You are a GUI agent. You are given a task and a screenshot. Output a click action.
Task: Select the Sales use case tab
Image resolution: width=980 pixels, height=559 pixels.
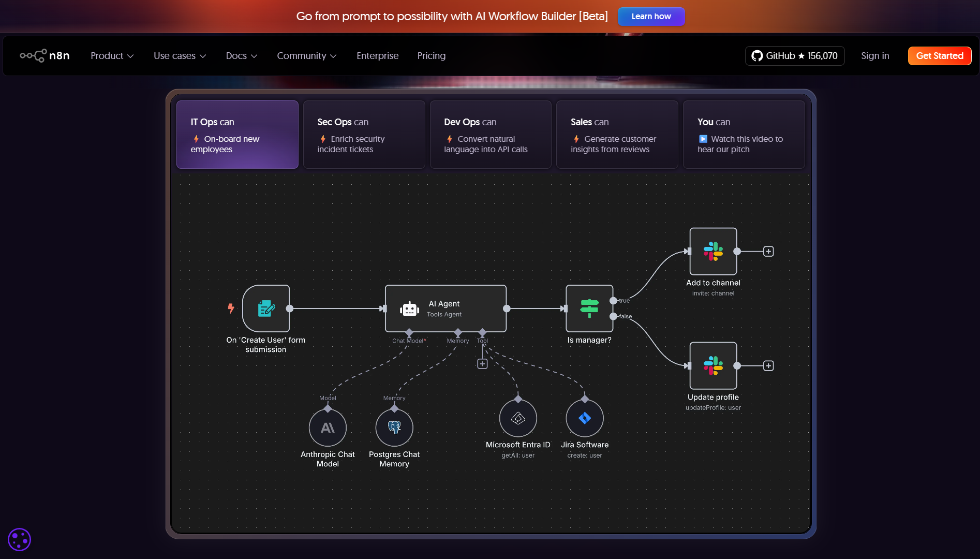click(x=617, y=135)
